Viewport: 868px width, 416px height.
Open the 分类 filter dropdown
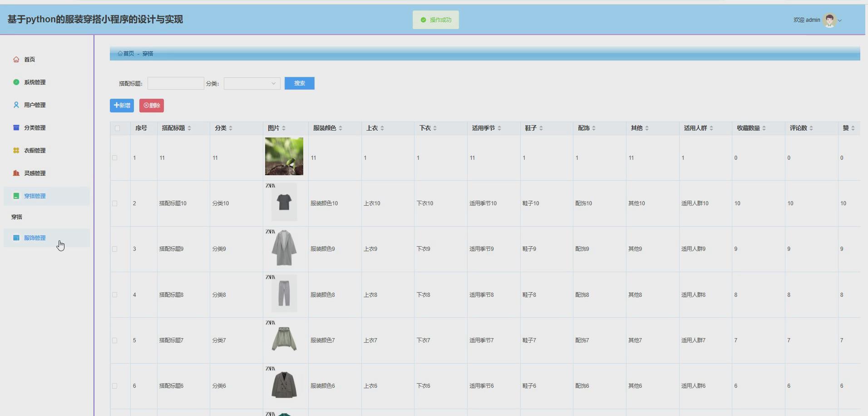[x=252, y=84]
